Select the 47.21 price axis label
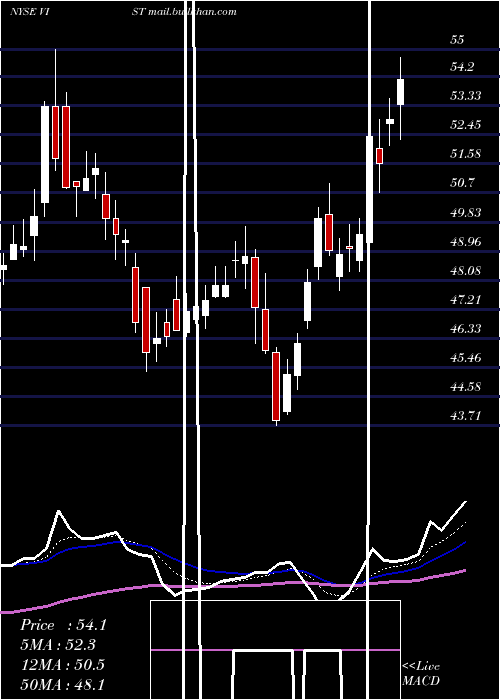500x700 pixels. pyautogui.click(x=466, y=300)
